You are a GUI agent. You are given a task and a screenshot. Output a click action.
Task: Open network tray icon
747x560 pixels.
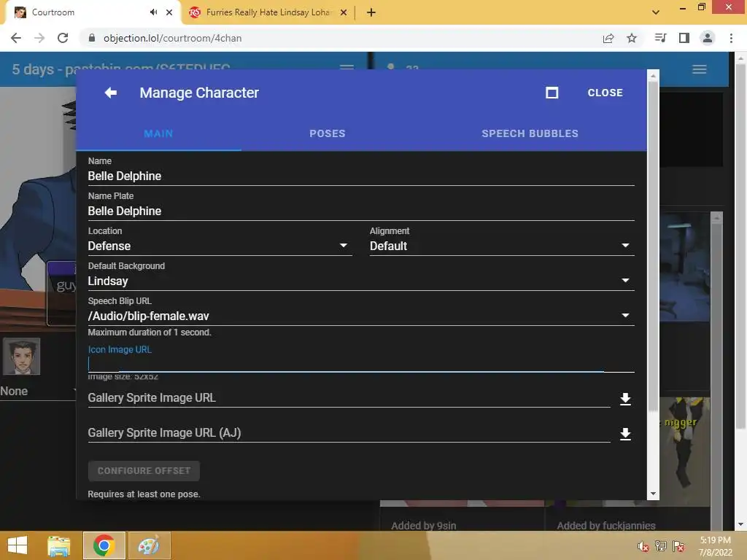(661, 546)
